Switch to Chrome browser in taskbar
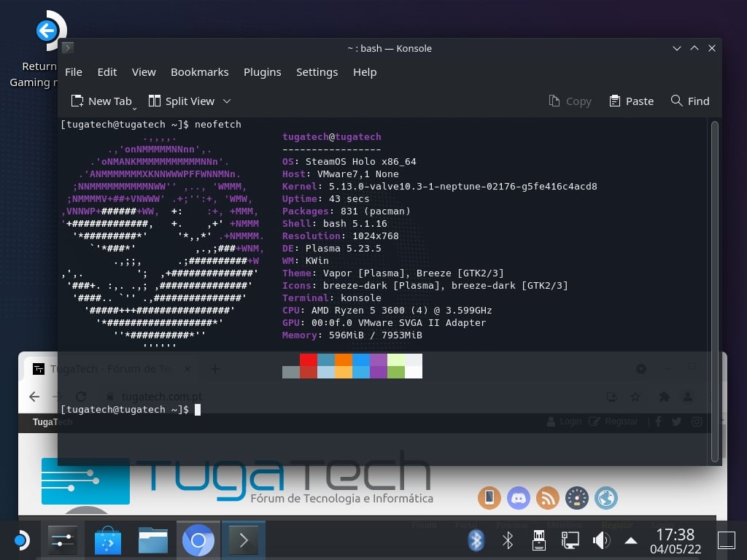This screenshot has height=560, width=747. (198, 540)
